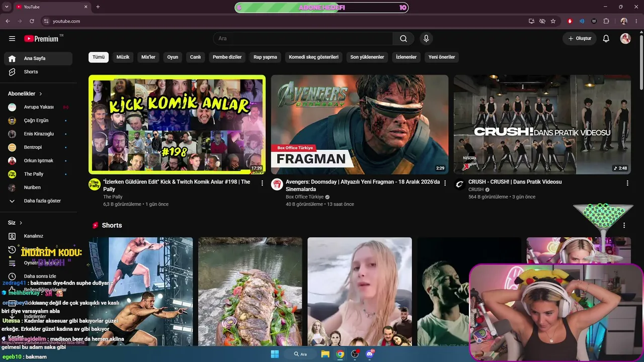Open the tab search dropdown arrow
Viewport: 644px width, 362px height.
pyautogui.click(x=7, y=7)
